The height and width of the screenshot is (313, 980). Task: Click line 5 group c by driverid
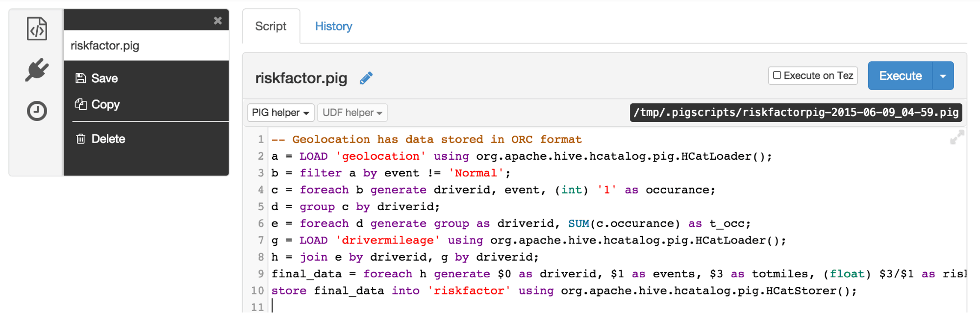point(355,207)
